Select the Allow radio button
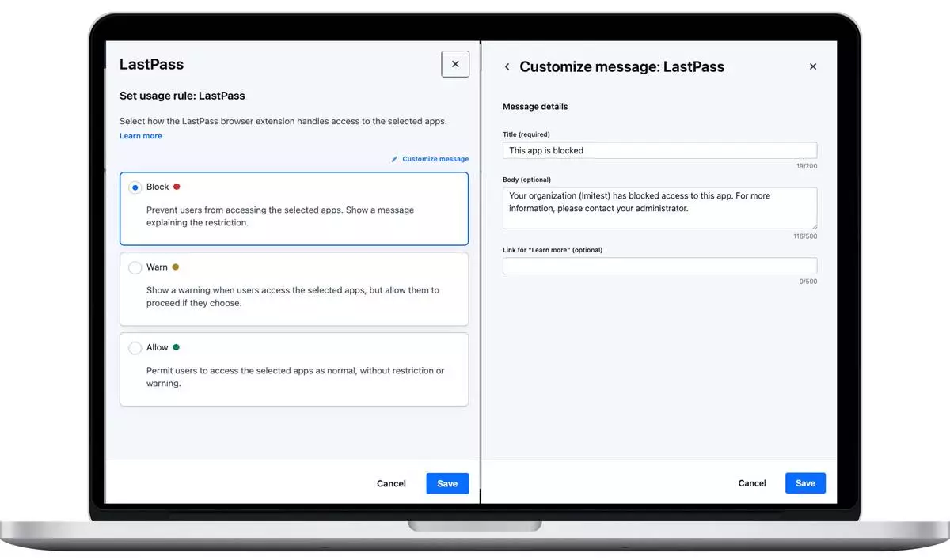The image size is (950, 560). [x=135, y=348]
